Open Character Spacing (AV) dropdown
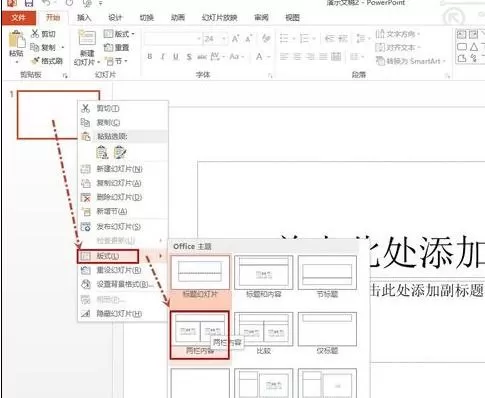Screen dimensions: 485x398 (x=217, y=57)
